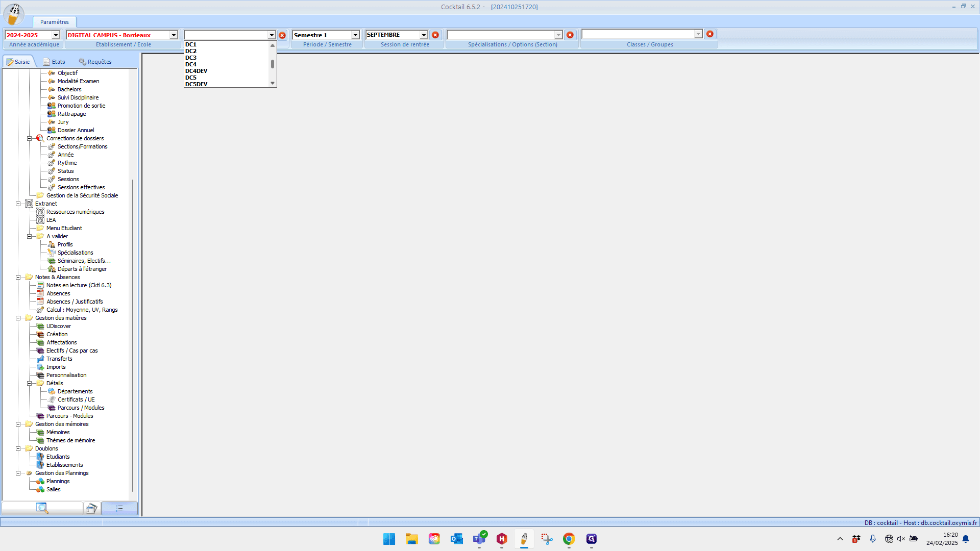Screen dimensions: 980x551
Task: Open the Dossier Annuel item
Action: 76,130
